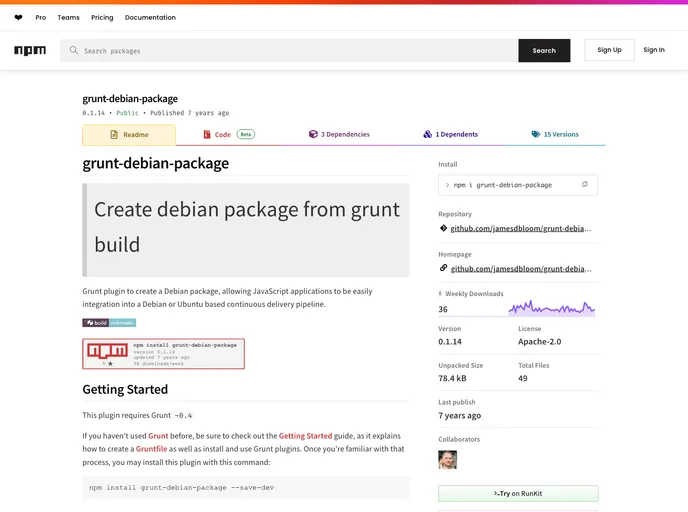Open the Homepage github link
This screenshot has height=512, width=688.
pyautogui.click(x=521, y=269)
